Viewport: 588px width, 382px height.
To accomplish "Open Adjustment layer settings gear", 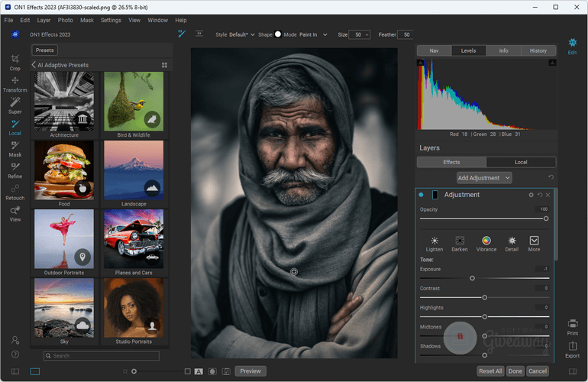I will tap(531, 195).
